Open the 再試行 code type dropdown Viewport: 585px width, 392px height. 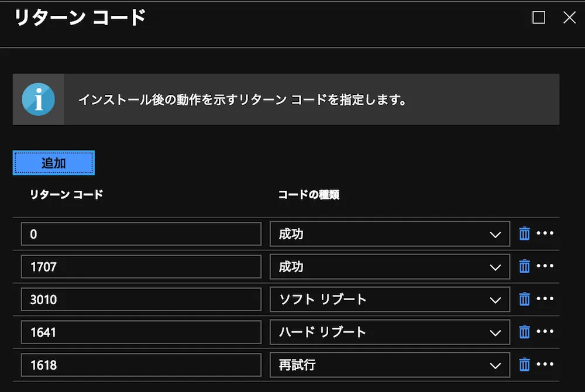pyautogui.click(x=390, y=365)
